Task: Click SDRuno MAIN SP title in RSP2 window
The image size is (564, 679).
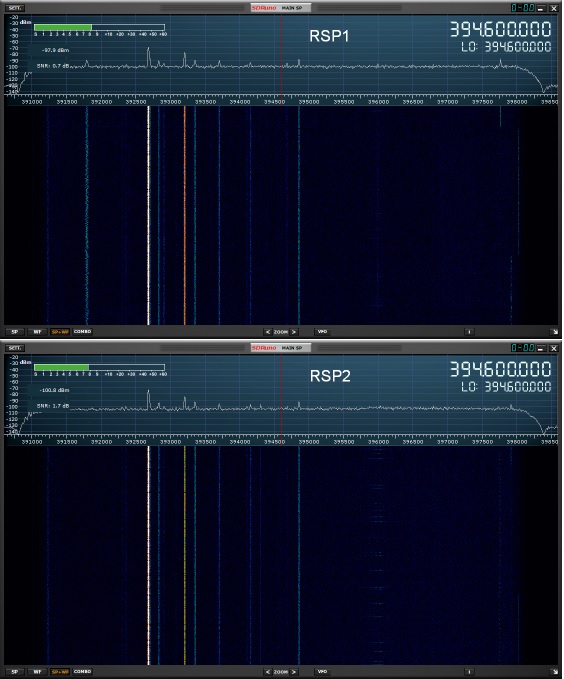Action: [x=280, y=348]
